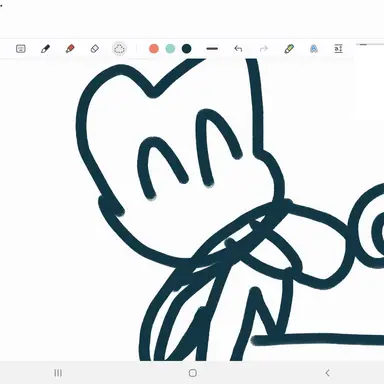Pick the dark navy color swatch

coord(187,49)
